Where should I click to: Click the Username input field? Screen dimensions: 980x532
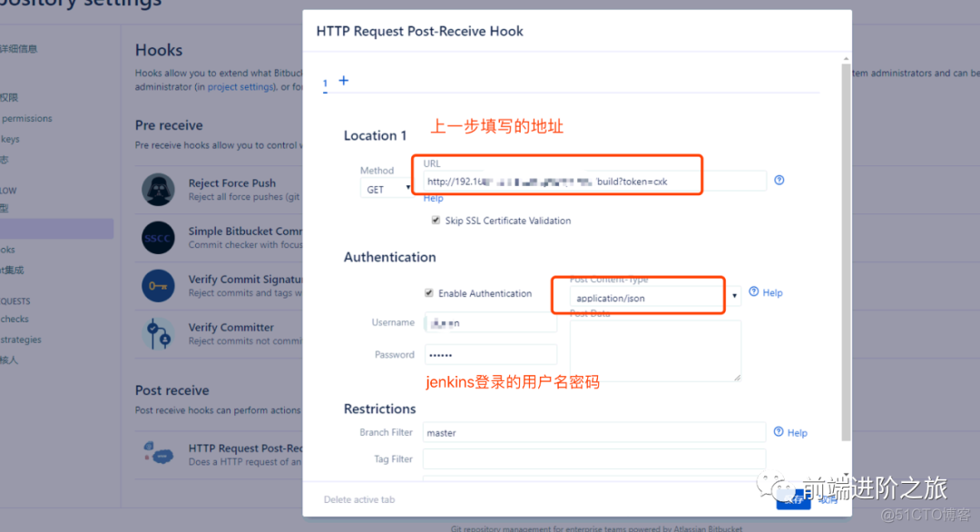(x=491, y=322)
